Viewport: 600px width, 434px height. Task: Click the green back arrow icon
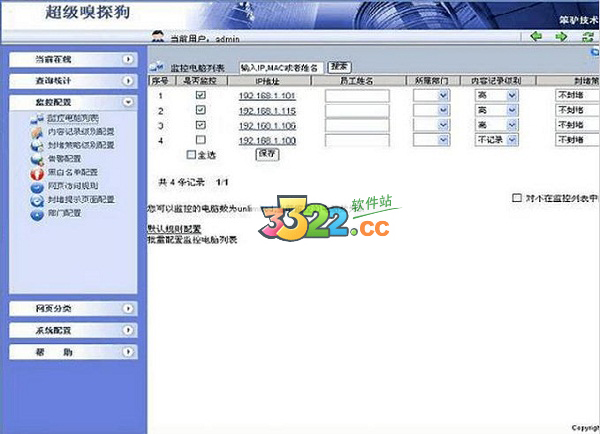[x=537, y=37]
